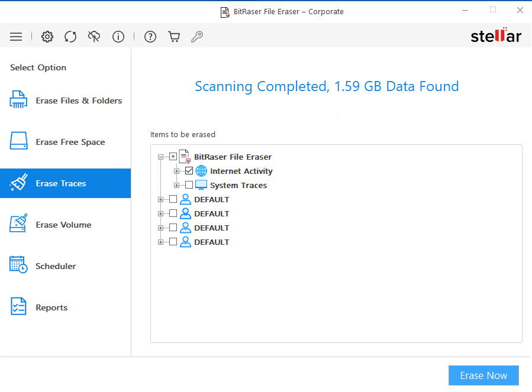Open the hamburger menu
Viewport: 532px width, 392px height.
(x=16, y=37)
